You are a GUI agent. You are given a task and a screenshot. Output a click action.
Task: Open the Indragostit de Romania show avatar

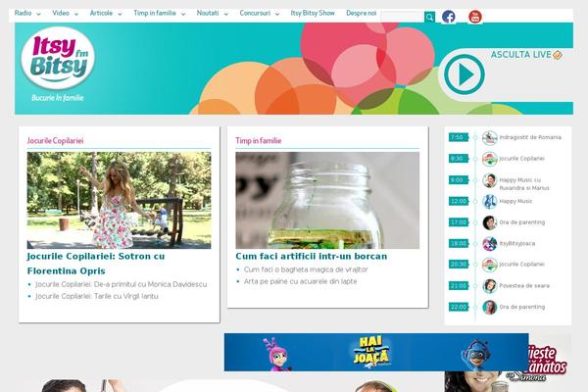tap(489, 137)
